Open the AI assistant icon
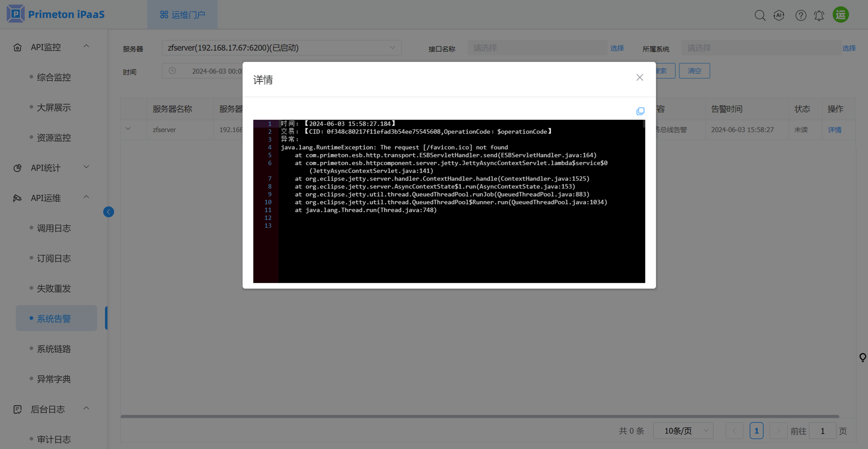 click(779, 15)
